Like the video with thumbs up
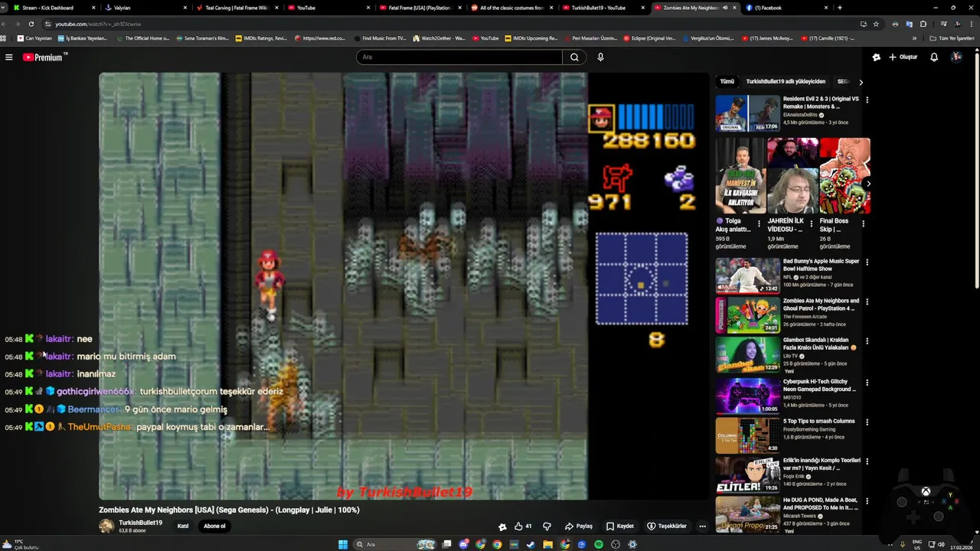This screenshot has height=551, width=980. 524,527
